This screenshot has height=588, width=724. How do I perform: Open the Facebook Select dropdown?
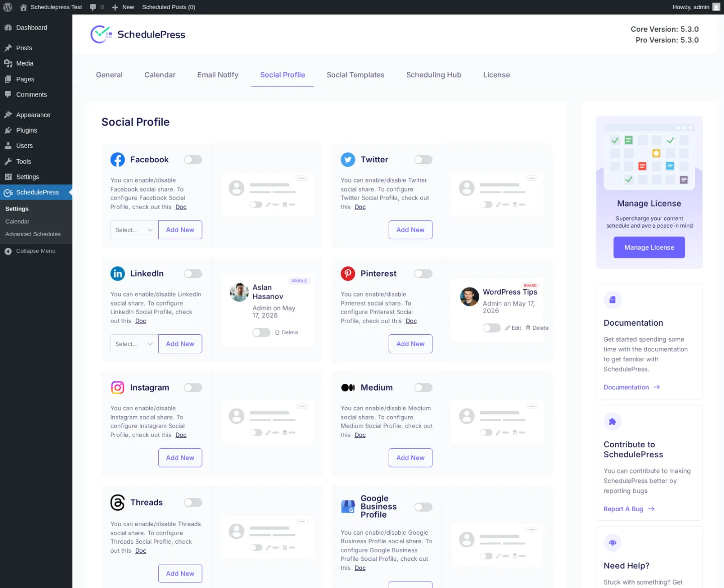[134, 230]
